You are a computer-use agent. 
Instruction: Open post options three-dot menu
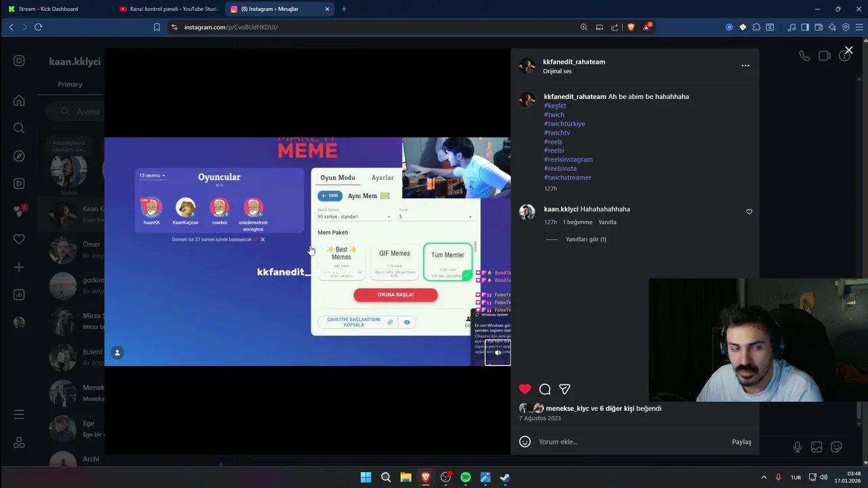tap(745, 66)
